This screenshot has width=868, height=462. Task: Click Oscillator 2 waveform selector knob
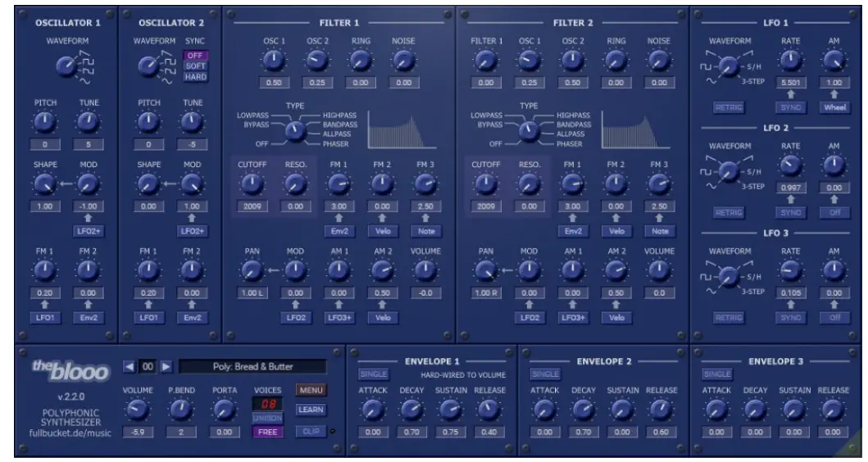(x=148, y=66)
